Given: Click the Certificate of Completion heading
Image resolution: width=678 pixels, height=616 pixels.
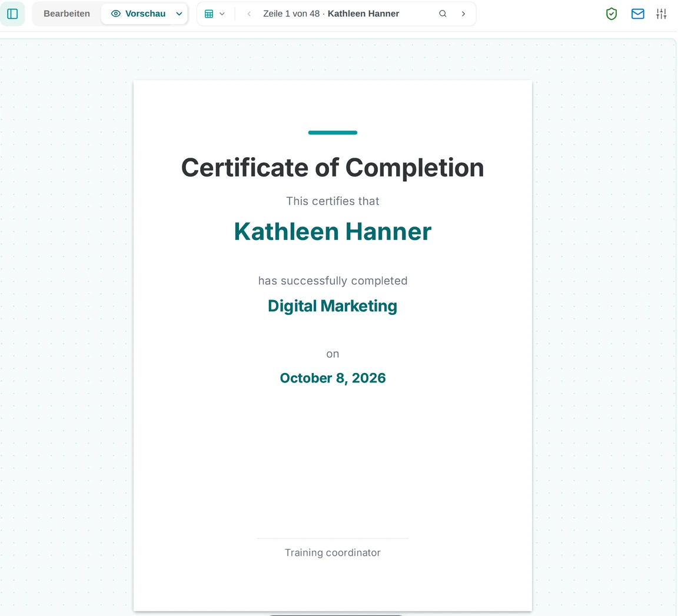Looking at the screenshot, I should 333,167.
